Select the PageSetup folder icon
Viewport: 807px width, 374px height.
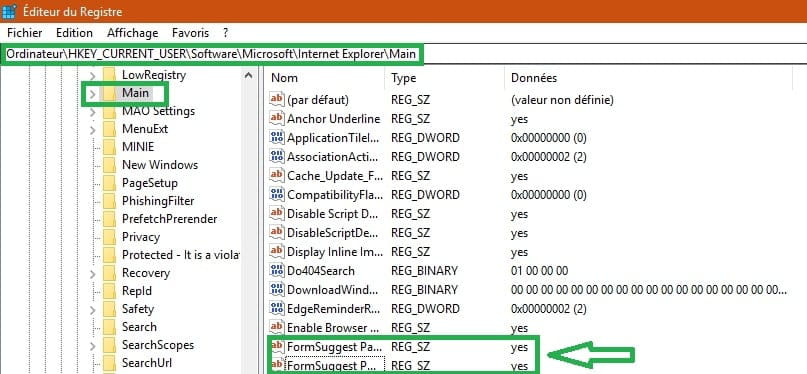pos(109,183)
